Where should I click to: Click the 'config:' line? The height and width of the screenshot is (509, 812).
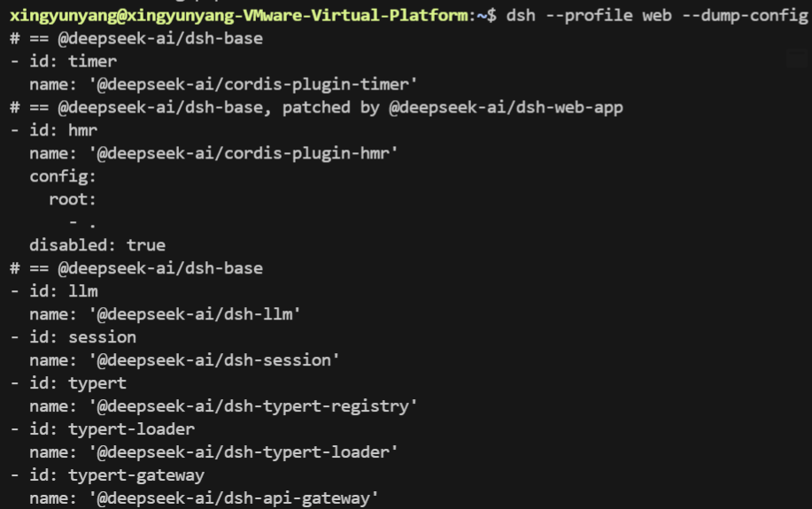tap(63, 176)
